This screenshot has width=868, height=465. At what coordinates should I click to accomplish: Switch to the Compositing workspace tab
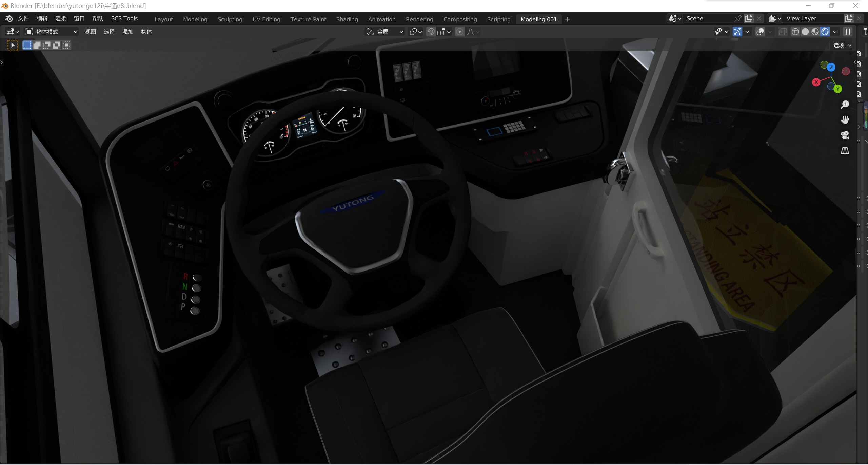coord(460,19)
